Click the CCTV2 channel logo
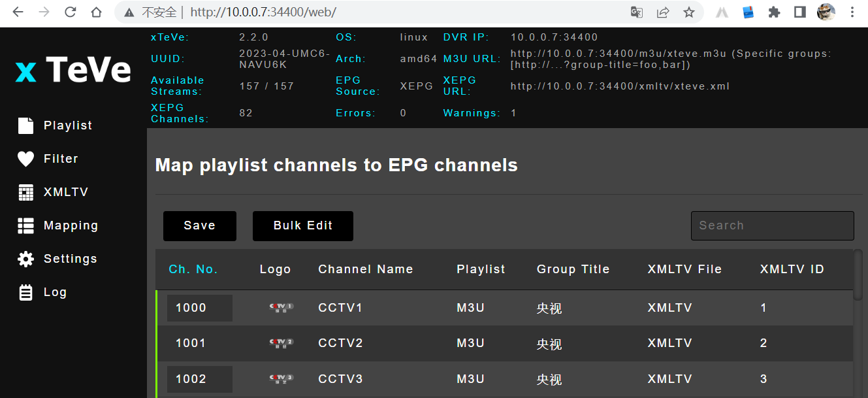The image size is (868, 398). click(x=281, y=342)
